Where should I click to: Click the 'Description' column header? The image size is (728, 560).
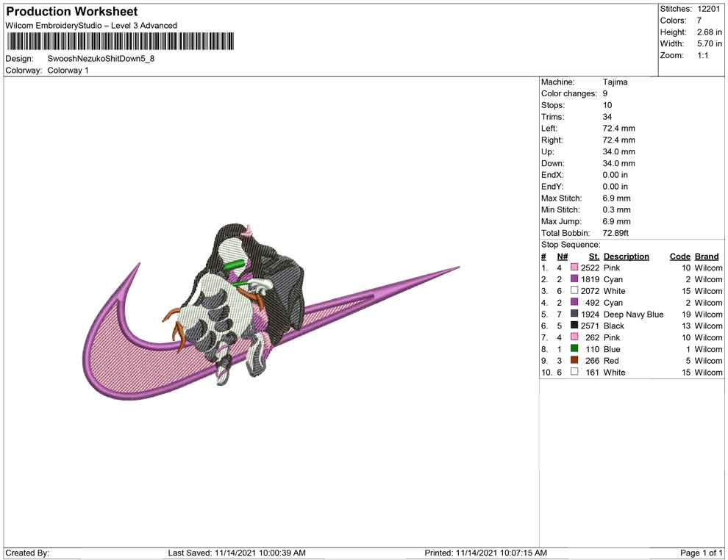tap(627, 256)
